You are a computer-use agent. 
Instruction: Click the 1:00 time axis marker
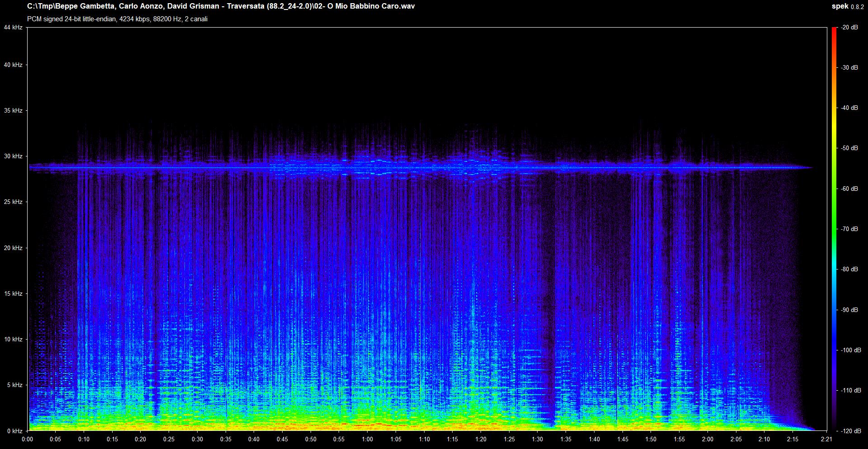(x=368, y=440)
